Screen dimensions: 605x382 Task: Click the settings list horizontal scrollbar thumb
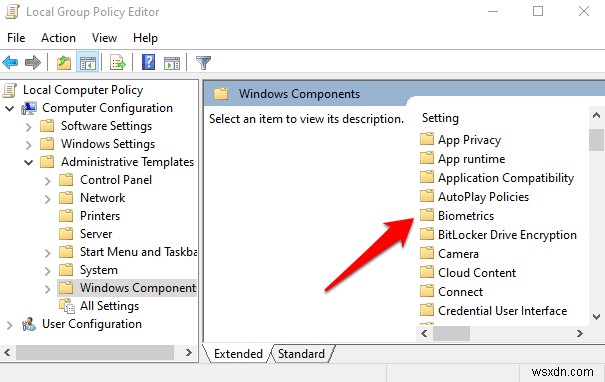[451, 333]
